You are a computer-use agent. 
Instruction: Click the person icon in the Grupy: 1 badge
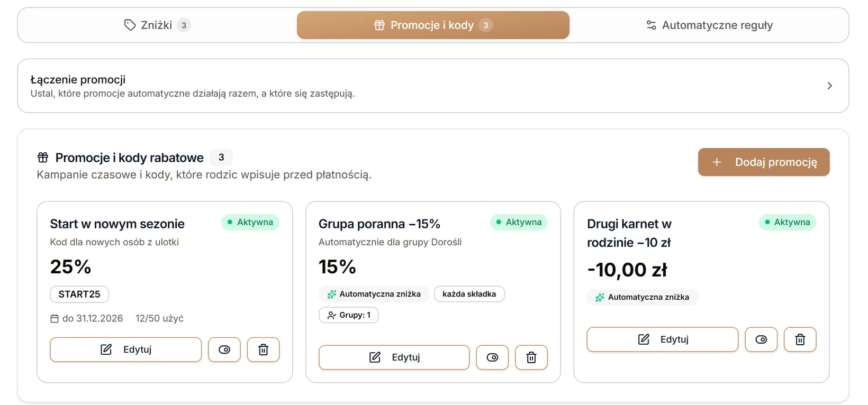(331, 315)
